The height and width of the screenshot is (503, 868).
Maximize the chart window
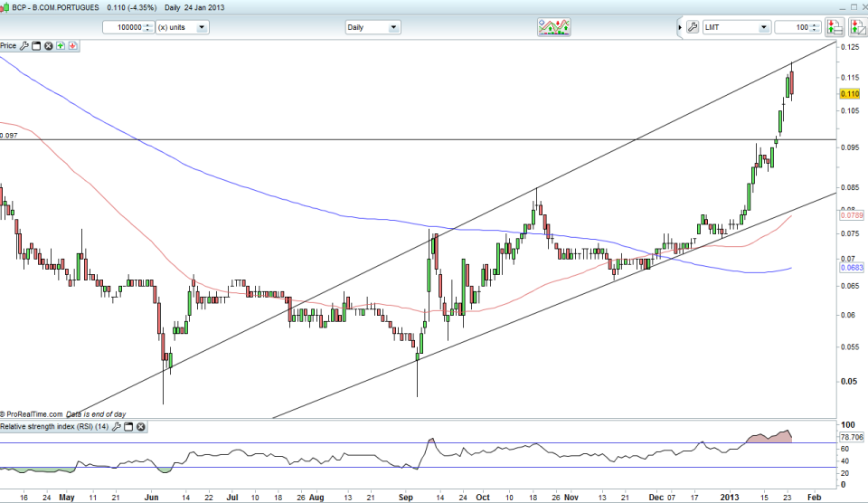[854, 7]
